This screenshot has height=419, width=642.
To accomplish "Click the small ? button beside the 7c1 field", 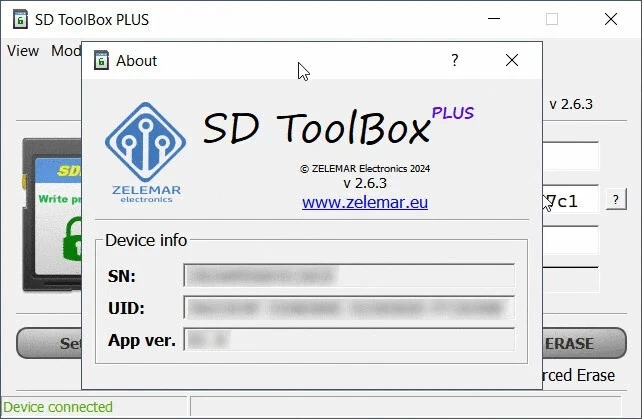I will [618, 200].
